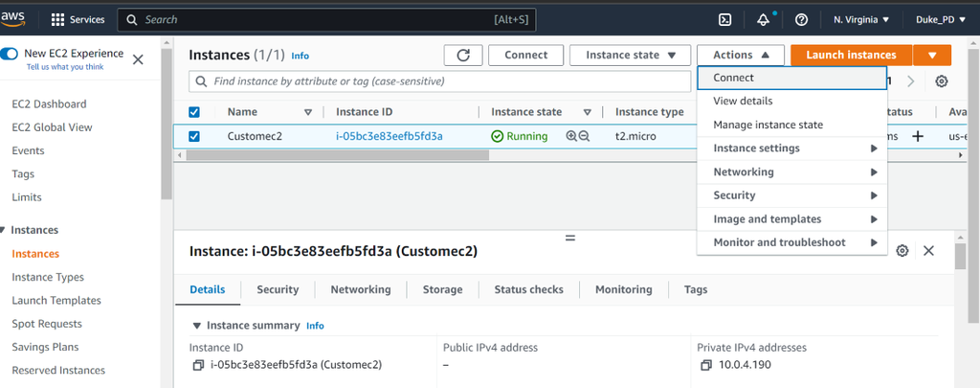Running status check mark icon

(x=498, y=136)
